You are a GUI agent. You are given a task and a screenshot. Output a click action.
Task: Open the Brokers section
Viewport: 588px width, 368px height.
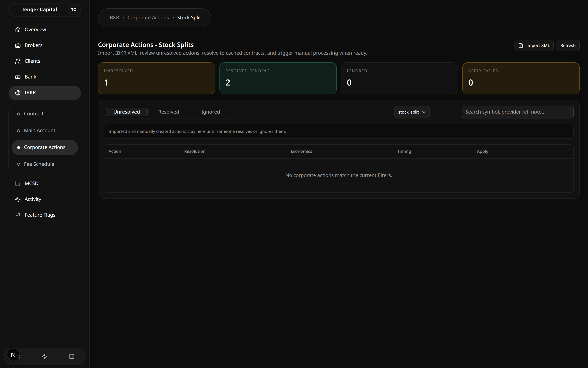pos(45,46)
